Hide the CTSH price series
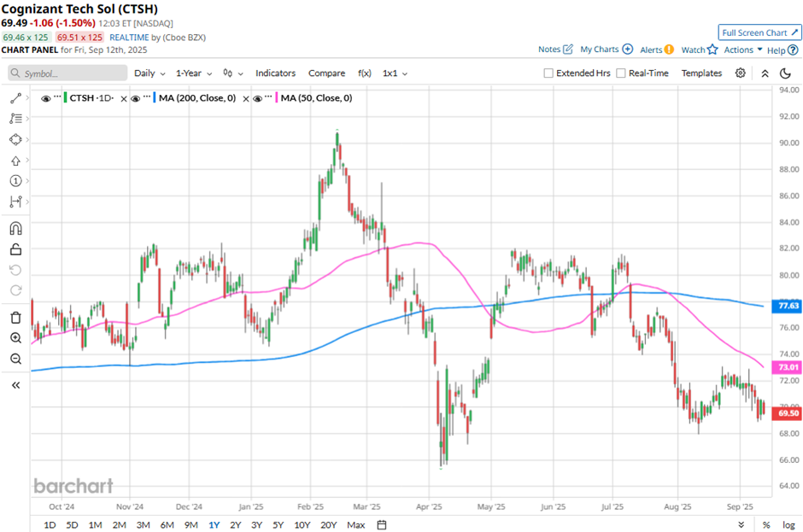Viewport: 803px width, 532px height. point(45,98)
